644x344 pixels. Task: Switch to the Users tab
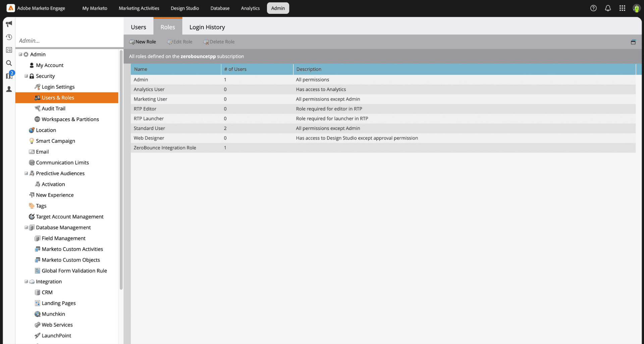(x=138, y=27)
